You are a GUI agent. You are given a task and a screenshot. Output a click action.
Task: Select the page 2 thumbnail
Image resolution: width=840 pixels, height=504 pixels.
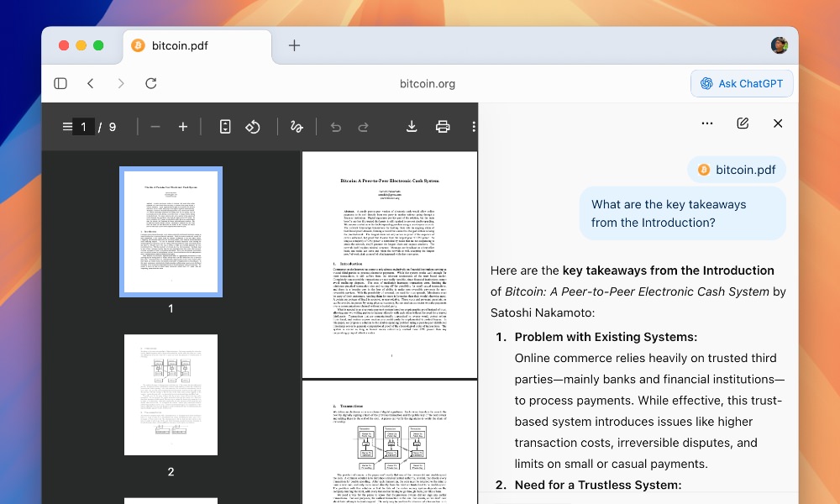(171, 395)
